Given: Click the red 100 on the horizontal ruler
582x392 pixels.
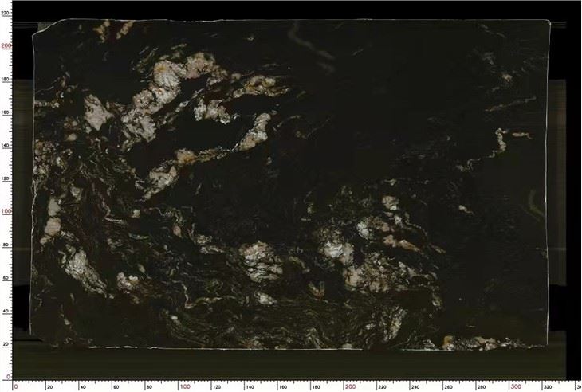Looking at the screenshot, I should pyautogui.click(x=185, y=386).
